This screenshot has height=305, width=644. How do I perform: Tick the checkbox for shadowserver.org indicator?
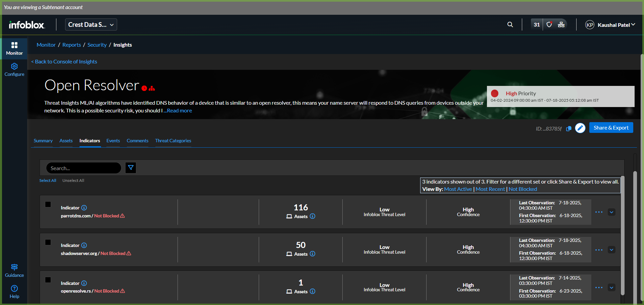click(x=48, y=242)
